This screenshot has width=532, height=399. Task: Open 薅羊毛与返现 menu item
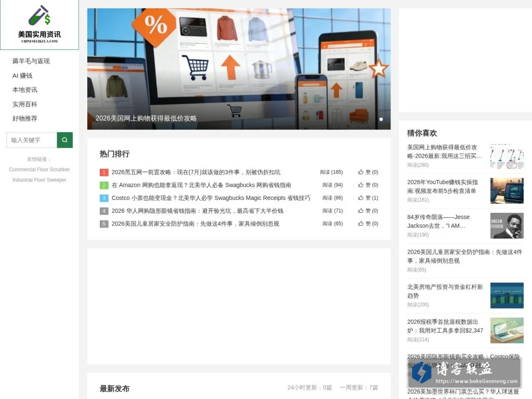pos(31,61)
